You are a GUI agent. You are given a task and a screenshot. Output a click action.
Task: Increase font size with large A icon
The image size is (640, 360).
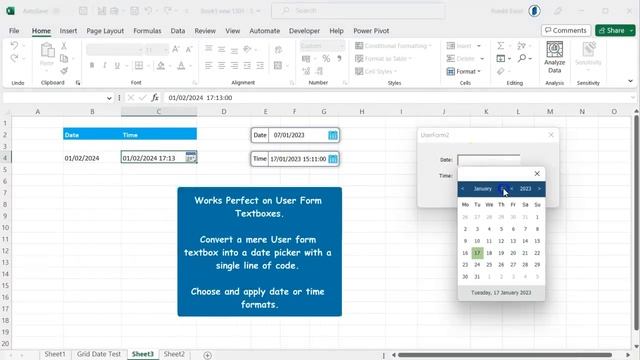176,49
